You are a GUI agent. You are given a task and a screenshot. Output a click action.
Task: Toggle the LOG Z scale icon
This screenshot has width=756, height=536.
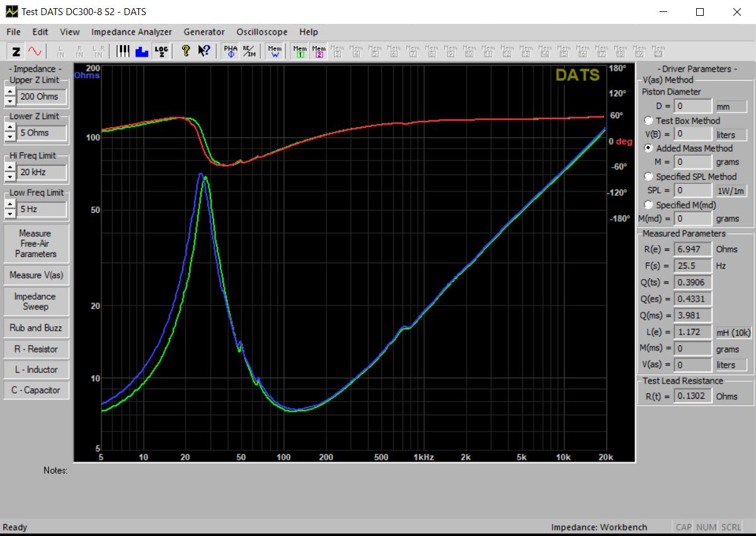[x=161, y=51]
